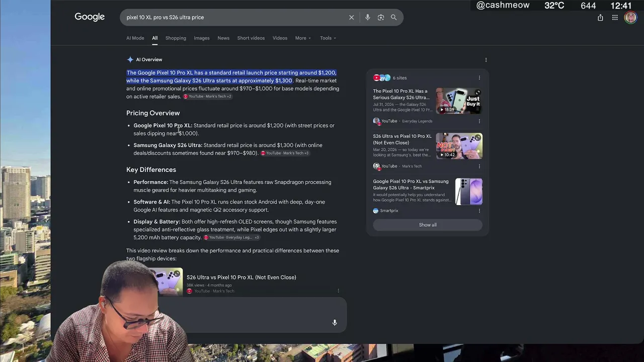Viewport: 644px width, 362px height.
Task: Click the 'Smartprix' source name under third card
Action: pyautogui.click(x=389, y=211)
